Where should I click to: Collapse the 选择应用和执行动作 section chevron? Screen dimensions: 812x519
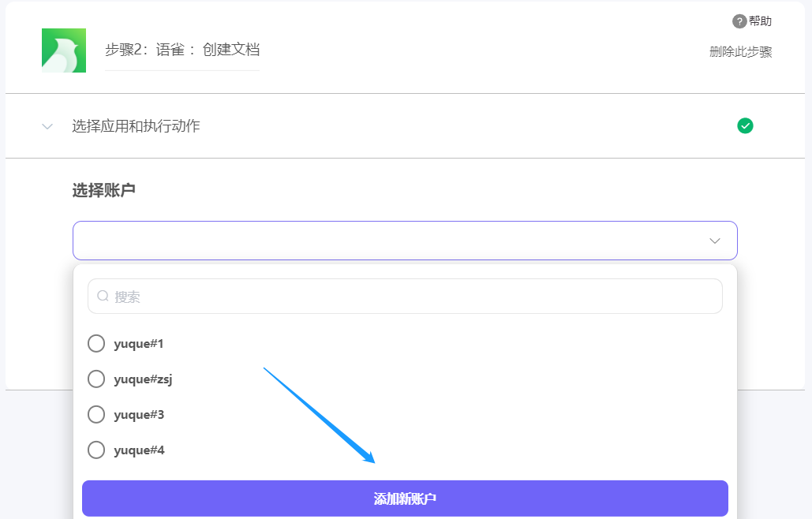(47, 126)
